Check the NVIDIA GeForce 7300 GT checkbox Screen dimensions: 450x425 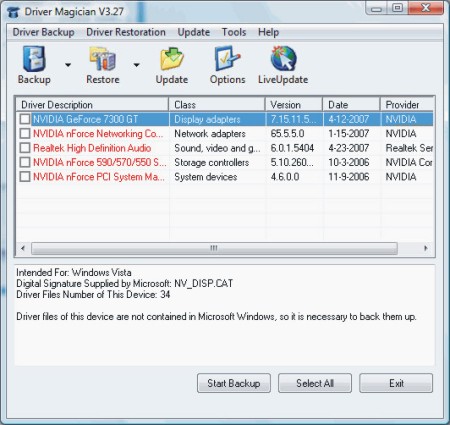[25, 119]
